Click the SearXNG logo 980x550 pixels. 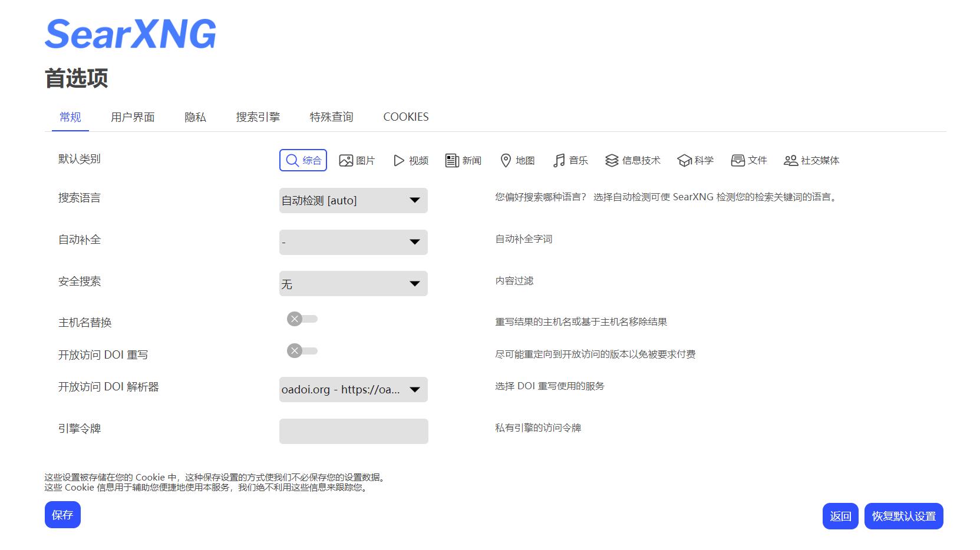[131, 34]
